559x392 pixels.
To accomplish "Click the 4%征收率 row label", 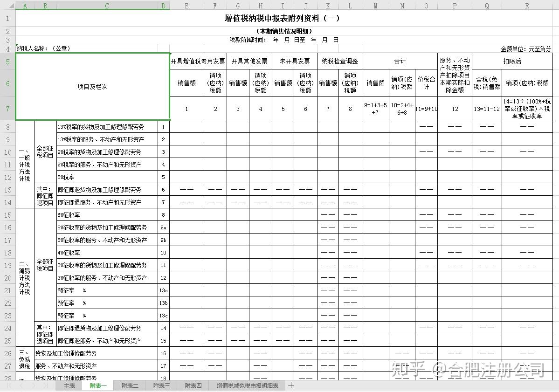I will (107, 253).
